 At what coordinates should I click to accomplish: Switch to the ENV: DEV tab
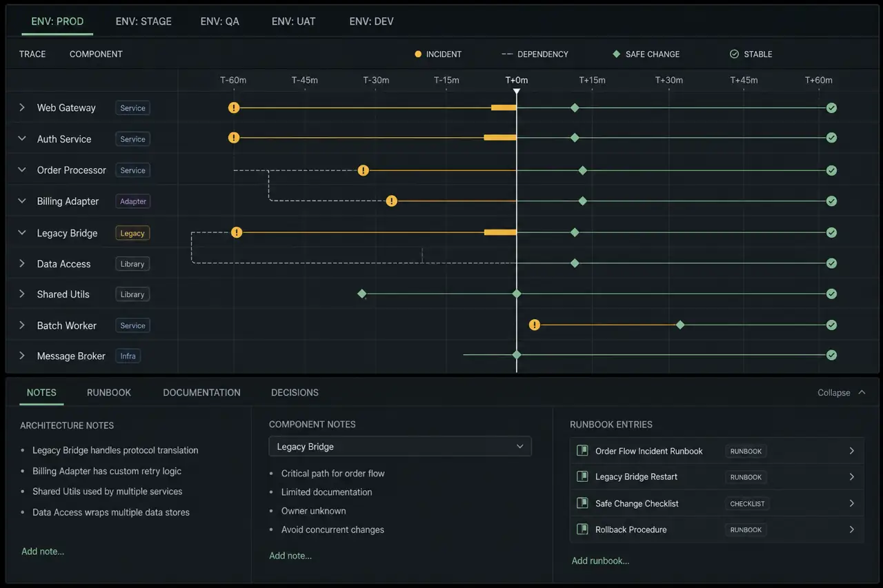[x=372, y=21]
